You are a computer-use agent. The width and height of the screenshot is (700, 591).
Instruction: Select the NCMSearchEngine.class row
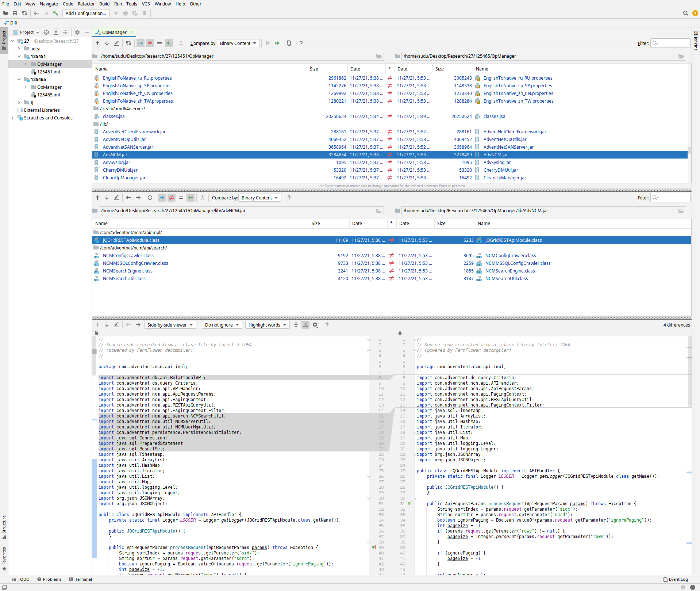[x=127, y=271]
